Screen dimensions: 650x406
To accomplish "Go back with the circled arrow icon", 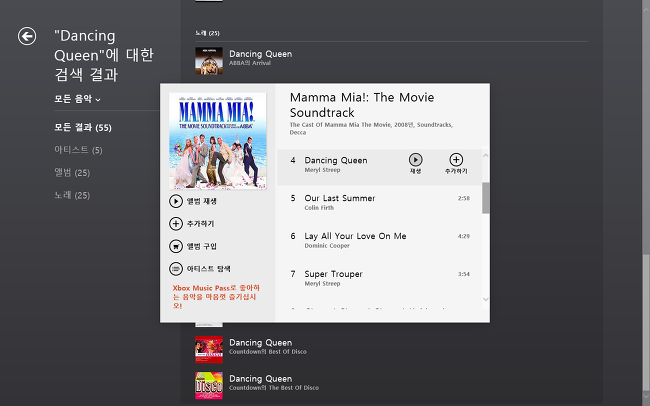I will (27, 36).
